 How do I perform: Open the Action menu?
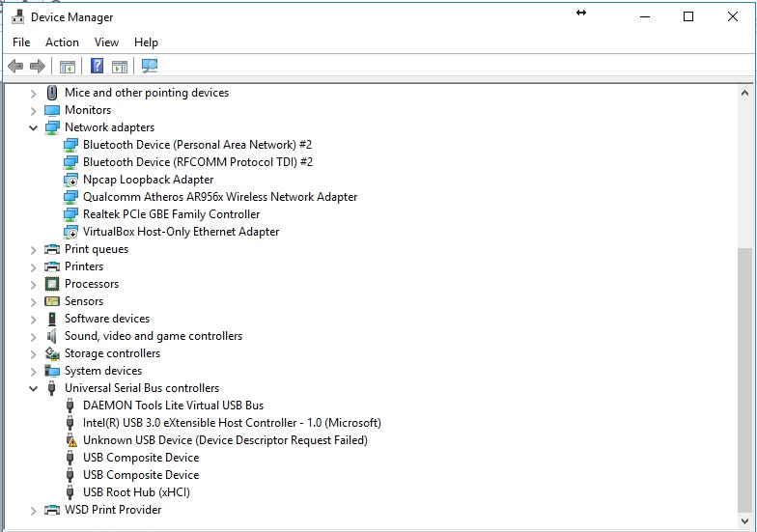[62, 42]
